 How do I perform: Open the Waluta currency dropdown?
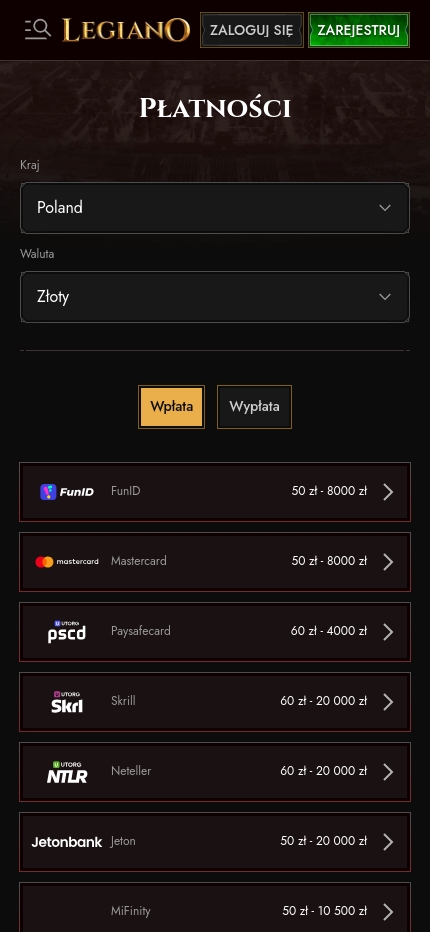215,297
